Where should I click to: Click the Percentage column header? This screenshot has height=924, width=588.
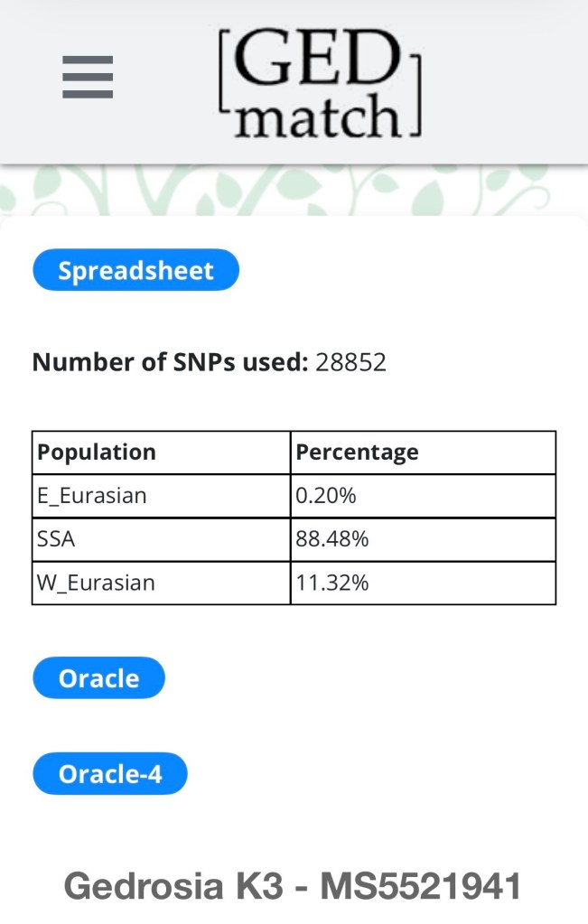358,452
